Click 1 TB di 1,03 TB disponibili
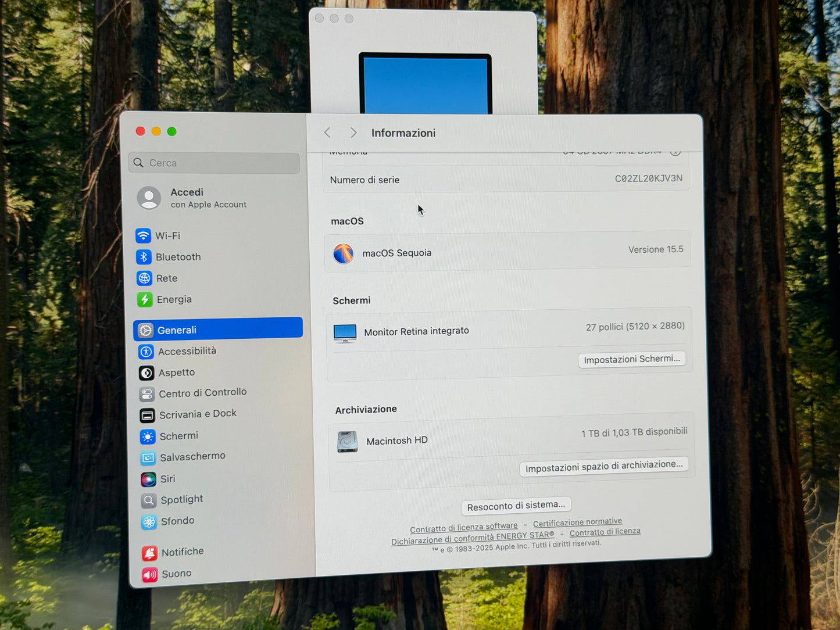 click(634, 432)
